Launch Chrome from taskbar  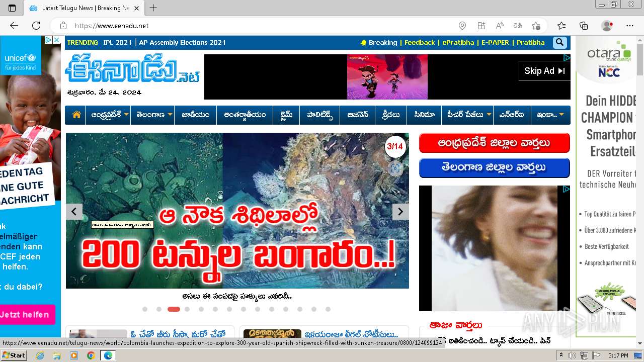click(x=91, y=355)
